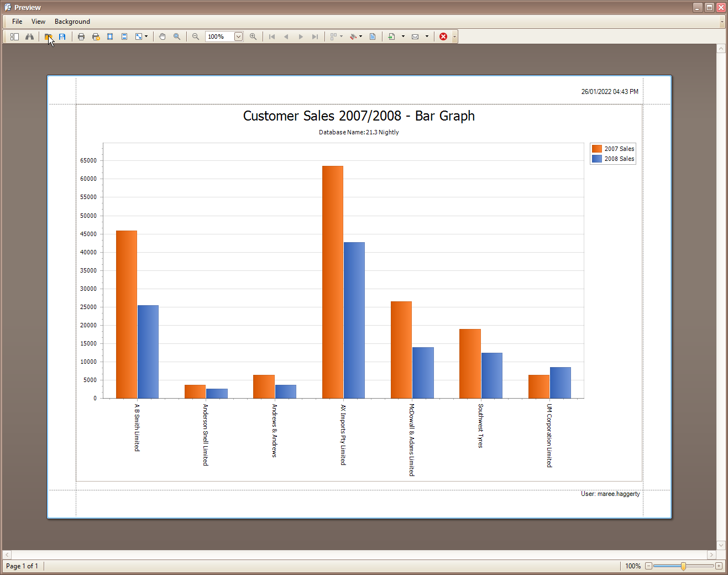Go to the next page
This screenshot has height=575, width=728.
point(301,36)
